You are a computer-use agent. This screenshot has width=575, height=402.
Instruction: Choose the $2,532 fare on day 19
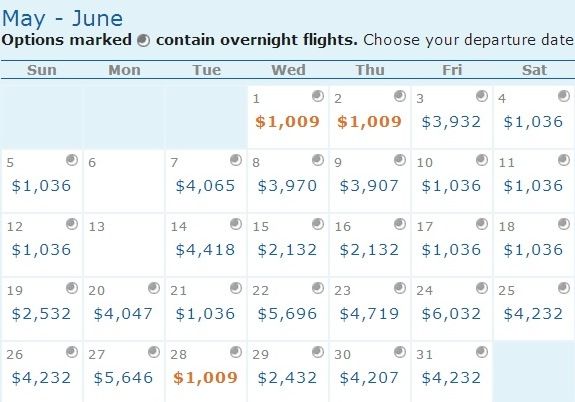41,314
